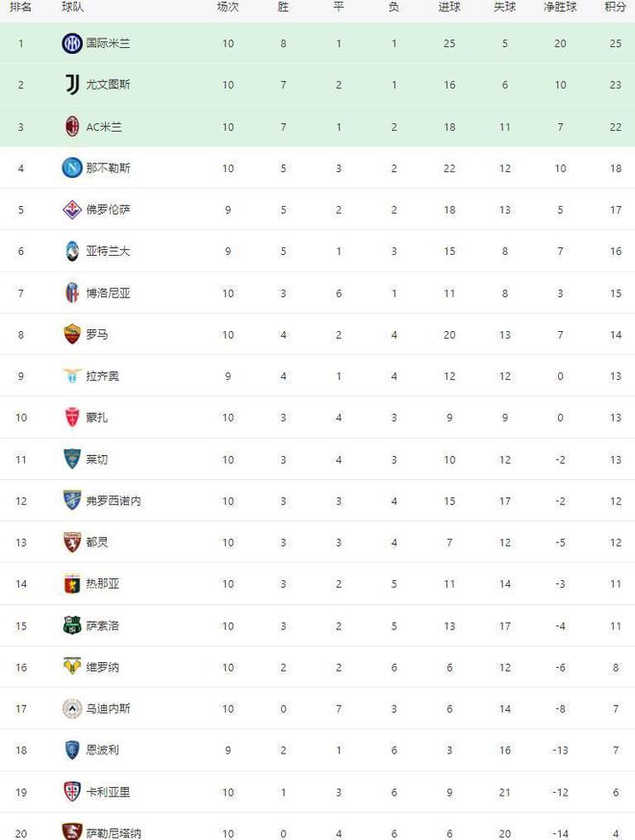Image resolution: width=635 pixels, height=840 pixels.
Task: Click the Napoli (那不勒斯) team logo
Action: click(x=72, y=167)
